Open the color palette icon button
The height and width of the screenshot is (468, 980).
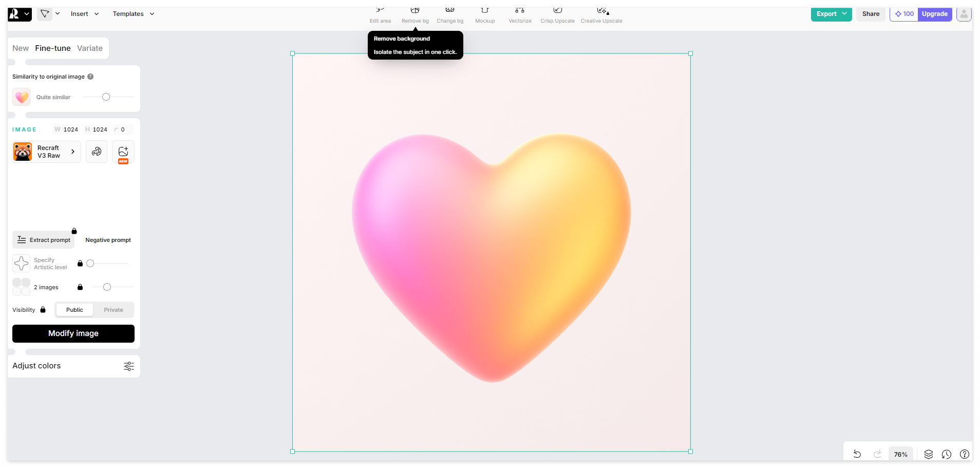pyautogui.click(x=97, y=152)
